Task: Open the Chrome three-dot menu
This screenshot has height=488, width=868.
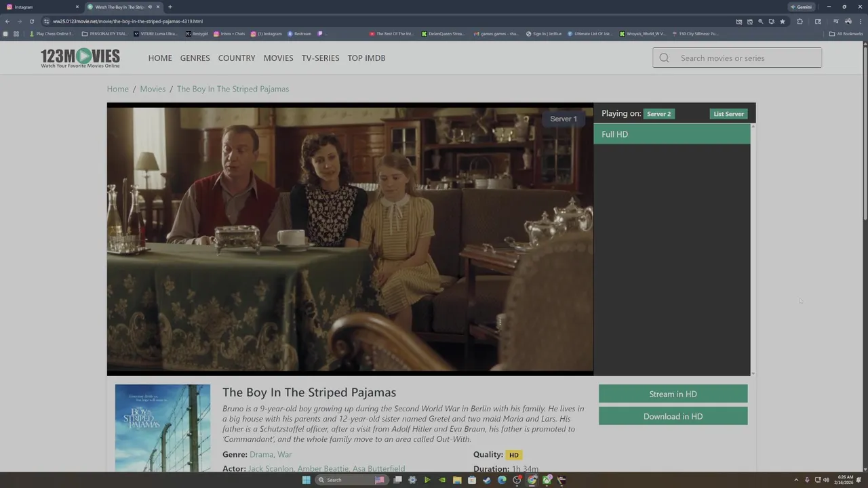Action: (x=859, y=21)
